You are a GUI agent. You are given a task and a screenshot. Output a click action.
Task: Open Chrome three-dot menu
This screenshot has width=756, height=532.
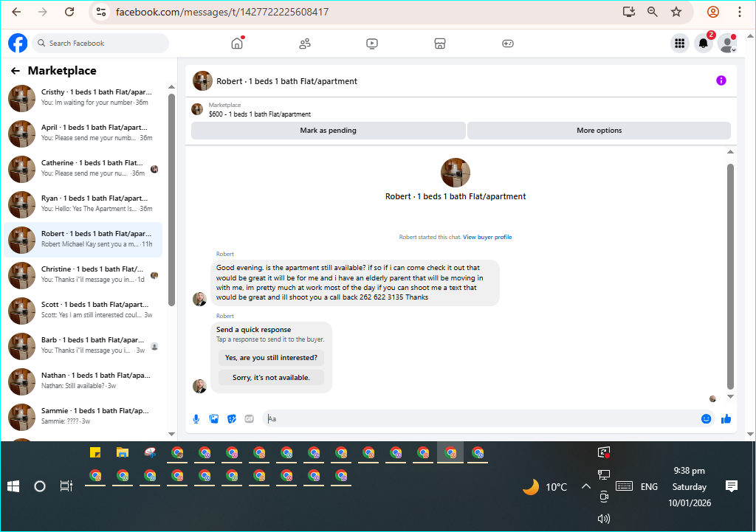coord(740,12)
